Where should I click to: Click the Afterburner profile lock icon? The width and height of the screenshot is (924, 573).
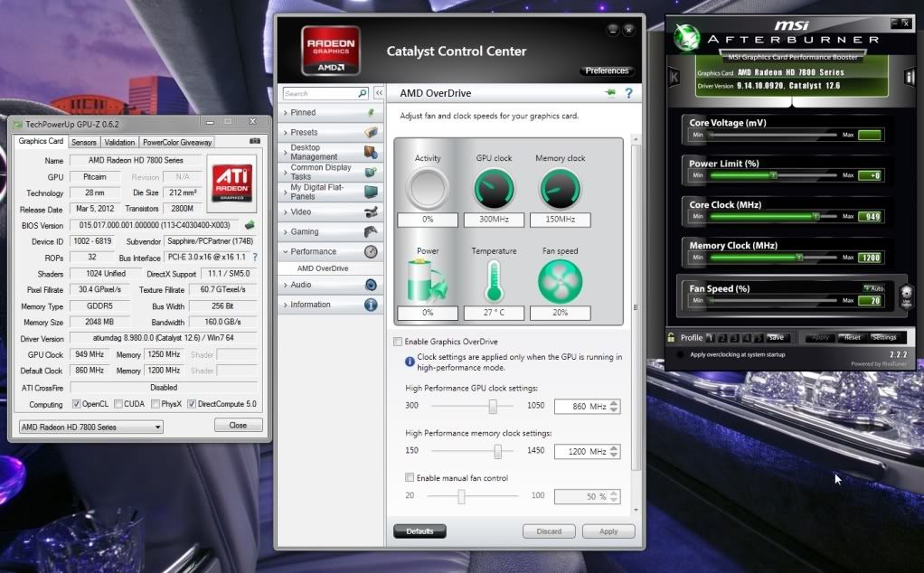(x=671, y=337)
